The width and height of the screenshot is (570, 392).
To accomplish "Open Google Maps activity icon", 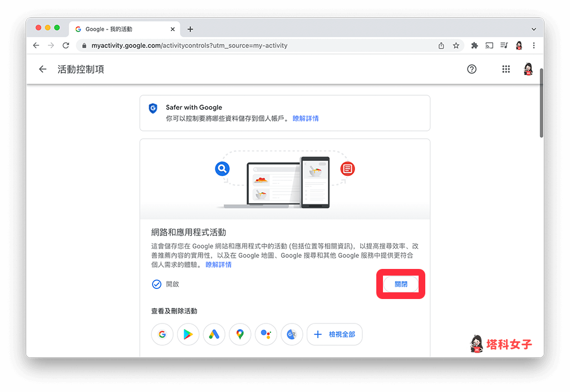I will [240, 334].
